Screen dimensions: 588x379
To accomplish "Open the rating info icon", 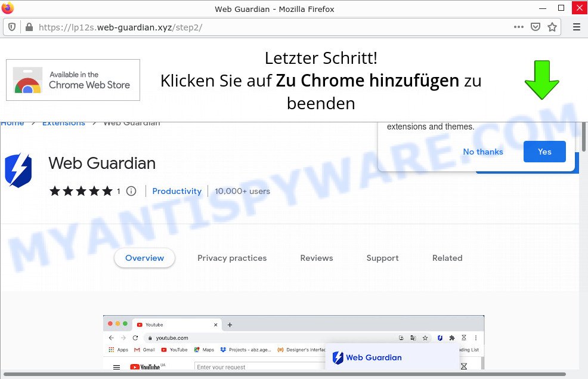I will pyautogui.click(x=131, y=191).
